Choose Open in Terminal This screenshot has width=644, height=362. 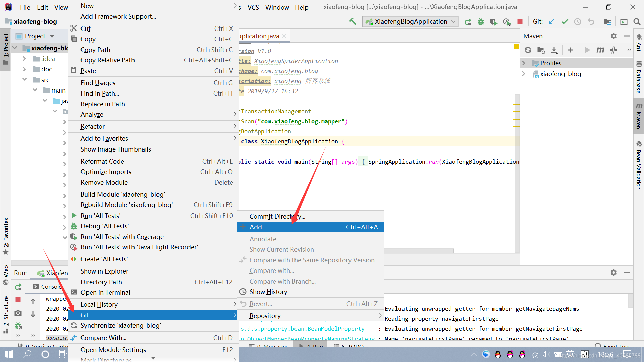(x=153, y=292)
